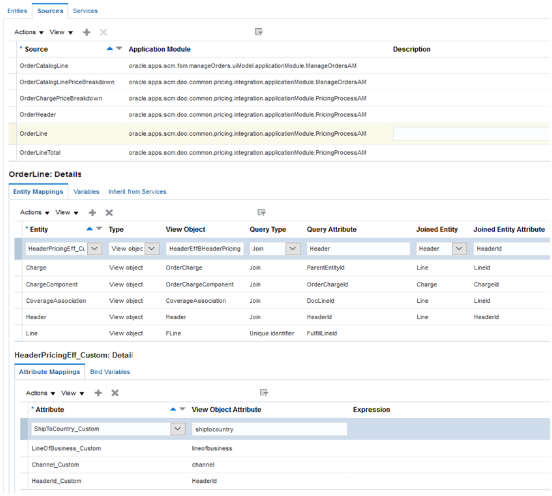Open Actions menu in Entity Mappings toolbar
This screenshot has height=496, width=552.
pyautogui.click(x=34, y=213)
